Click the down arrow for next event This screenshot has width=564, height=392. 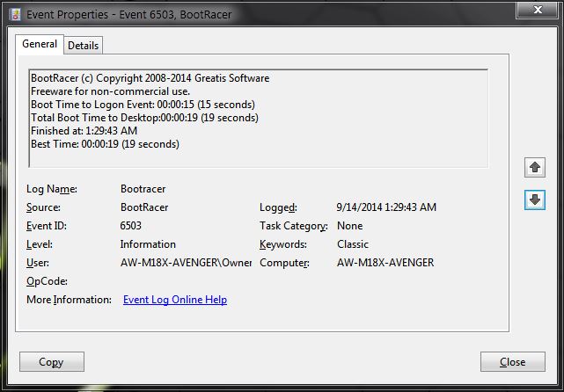[x=534, y=200]
